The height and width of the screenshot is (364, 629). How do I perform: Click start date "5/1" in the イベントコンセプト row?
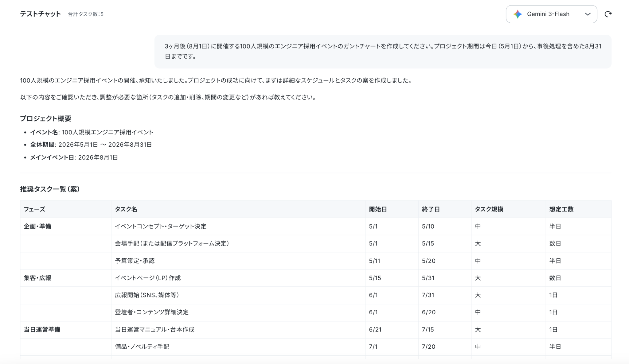[373, 227]
